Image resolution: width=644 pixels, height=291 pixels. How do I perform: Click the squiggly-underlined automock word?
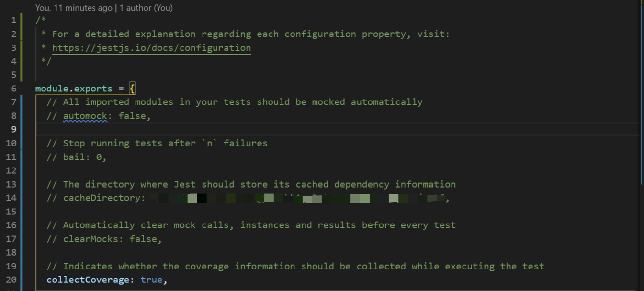pyautogui.click(x=85, y=116)
